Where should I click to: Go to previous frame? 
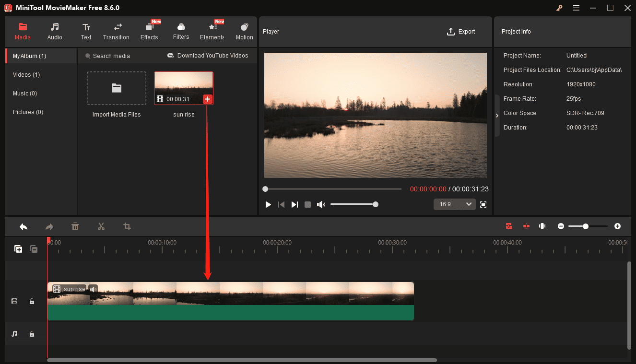pos(282,205)
